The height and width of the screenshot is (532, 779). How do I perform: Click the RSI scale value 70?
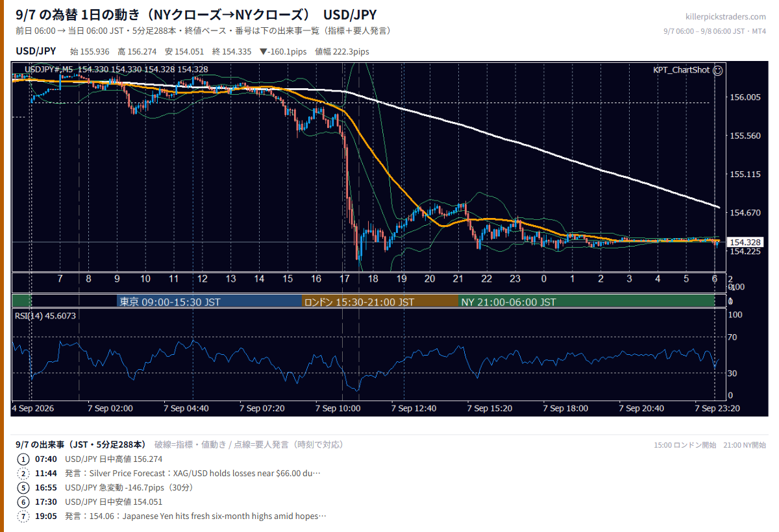pos(732,337)
